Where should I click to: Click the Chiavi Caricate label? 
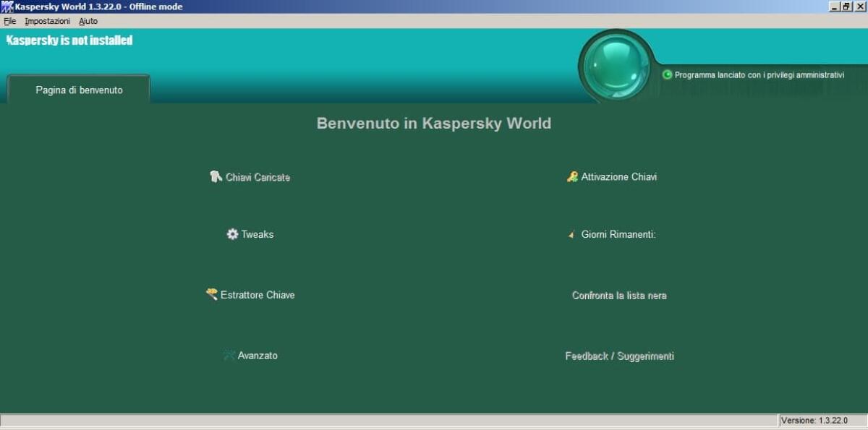[x=258, y=176]
